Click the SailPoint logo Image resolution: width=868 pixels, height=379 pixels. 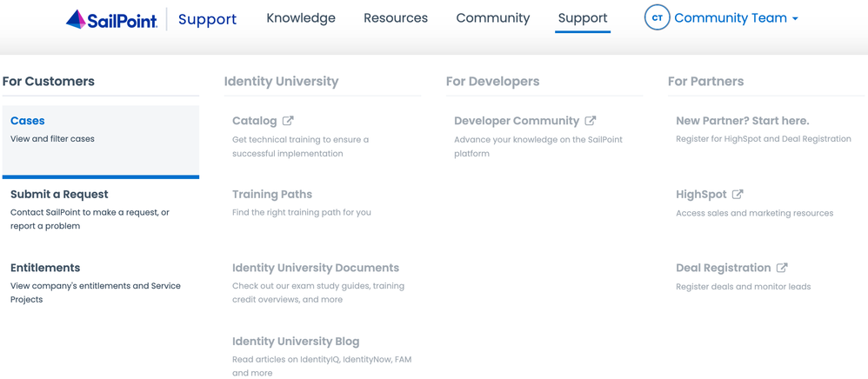tap(111, 19)
